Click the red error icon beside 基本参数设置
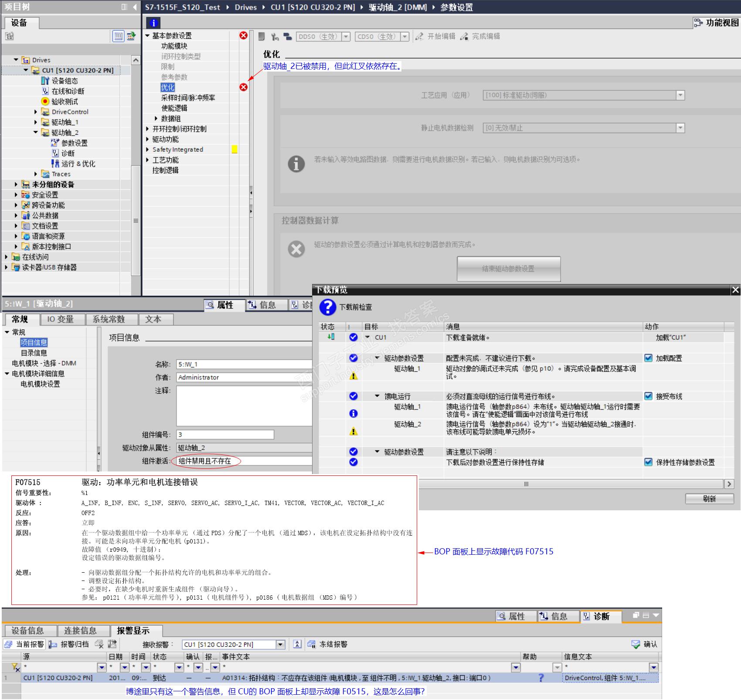The image size is (741, 700). click(x=244, y=35)
